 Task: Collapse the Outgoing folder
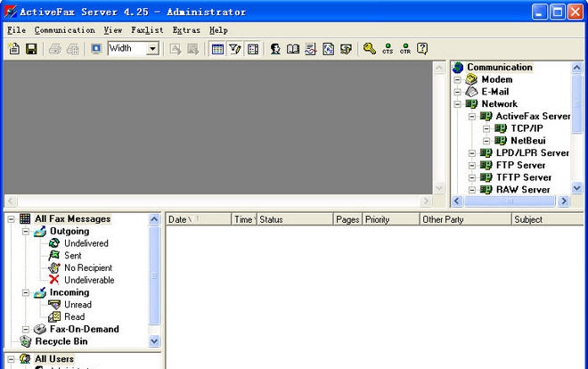[x=26, y=232]
